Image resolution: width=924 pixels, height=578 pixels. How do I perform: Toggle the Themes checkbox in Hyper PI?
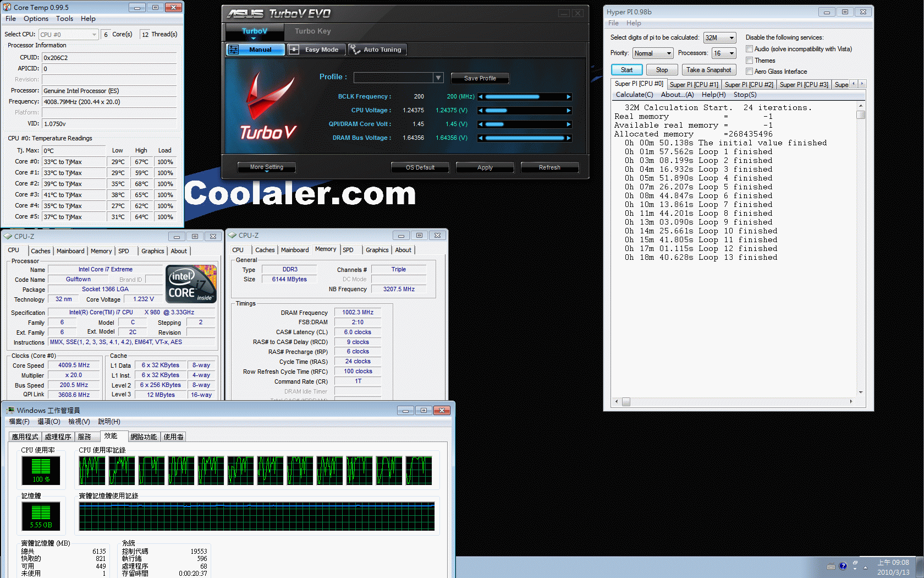(749, 61)
